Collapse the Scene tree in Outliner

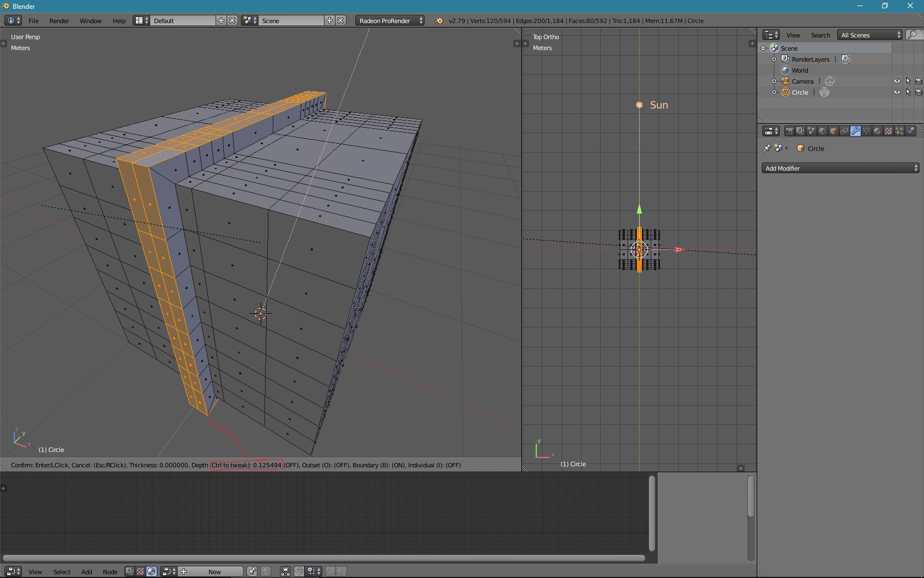(763, 48)
